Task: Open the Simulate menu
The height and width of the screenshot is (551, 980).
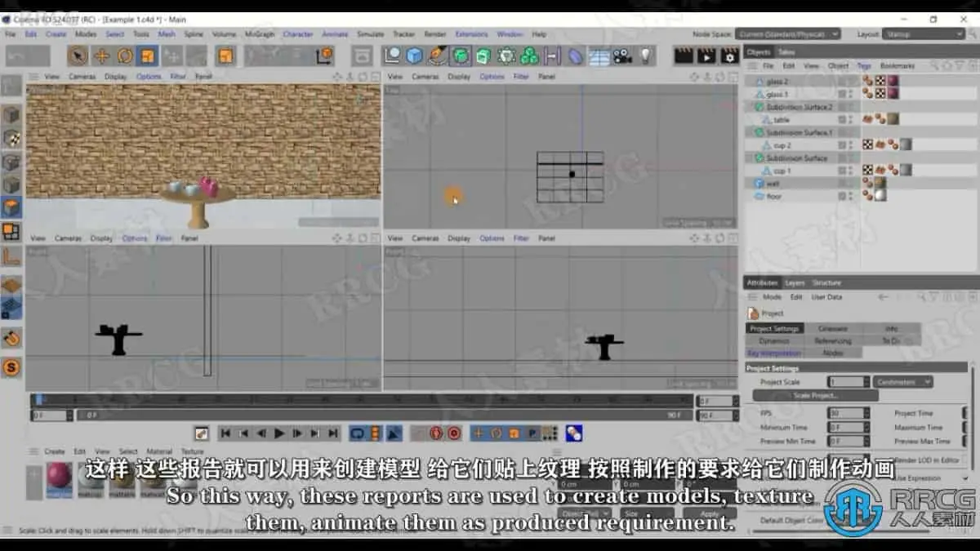Action: tap(370, 34)
